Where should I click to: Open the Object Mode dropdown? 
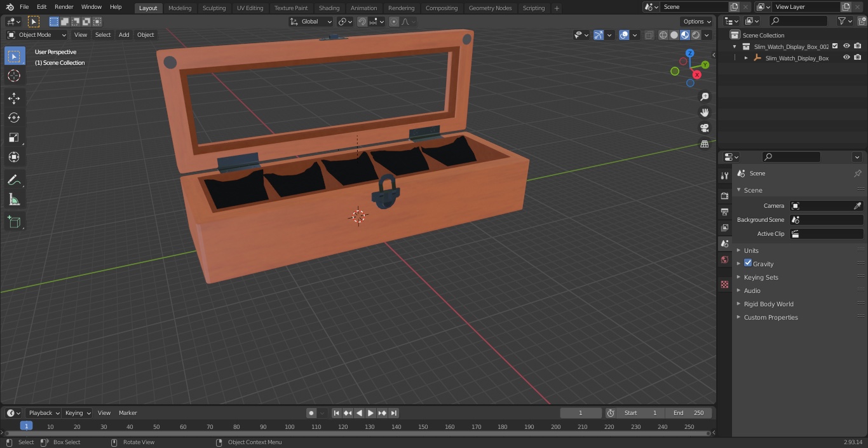click(37, 35)
